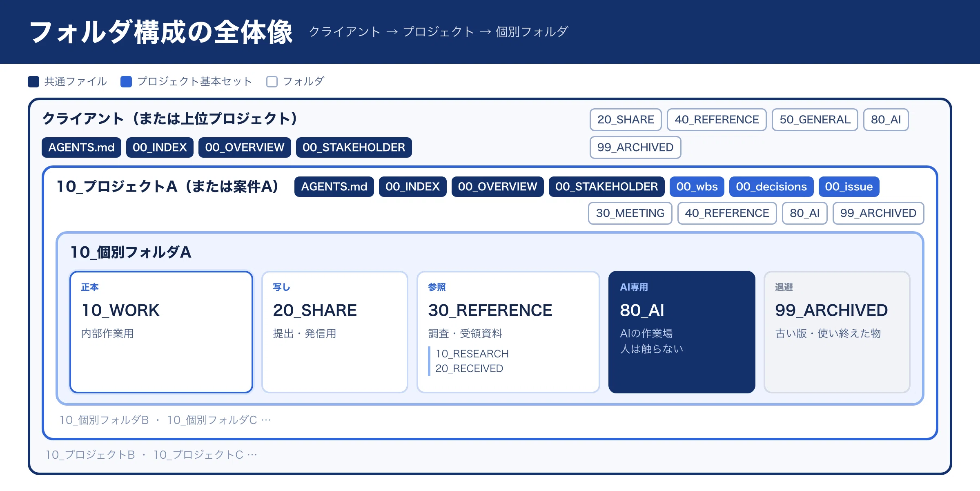Select the client-level 40_REFERENCE folder chip
Image resolution: width=980 pixels, height=491 pixels.
[x=717, y=120]
